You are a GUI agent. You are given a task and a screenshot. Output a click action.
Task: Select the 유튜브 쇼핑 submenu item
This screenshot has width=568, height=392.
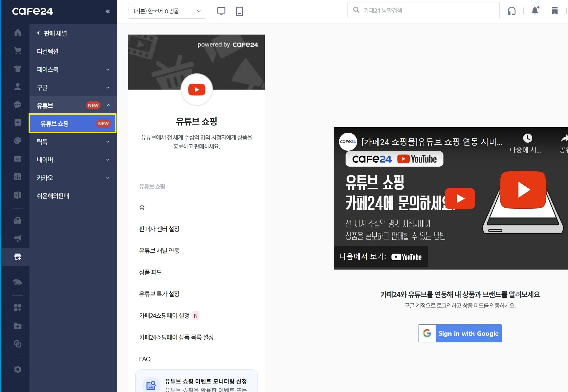(x=73, y=123)
